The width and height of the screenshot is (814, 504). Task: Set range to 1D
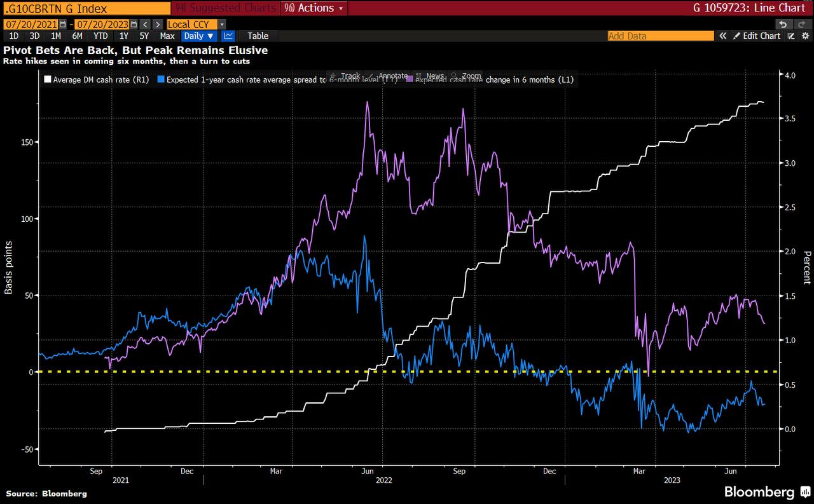[13, 36]
